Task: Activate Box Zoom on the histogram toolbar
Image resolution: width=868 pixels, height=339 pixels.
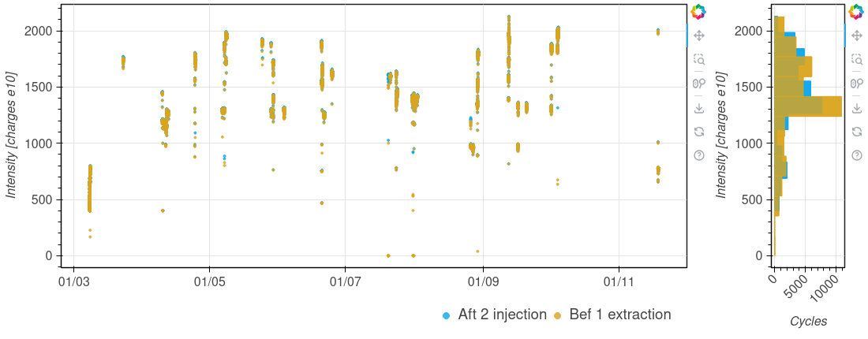Action: pyautogui.click(x=856, y=59)
